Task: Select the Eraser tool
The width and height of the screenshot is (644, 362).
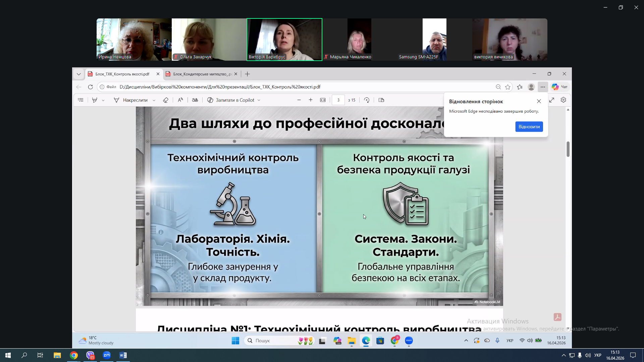Action: point(165,100)
